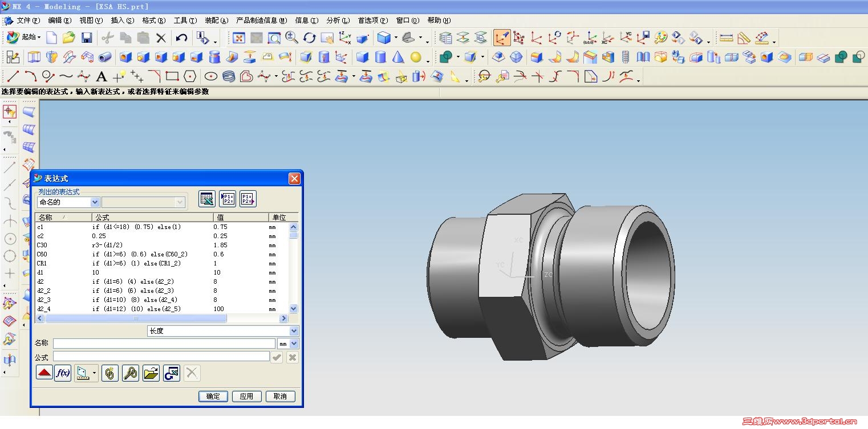Select the c2 expression row
This screenshot has height=429, width=868.
click(x=162, y=236)
